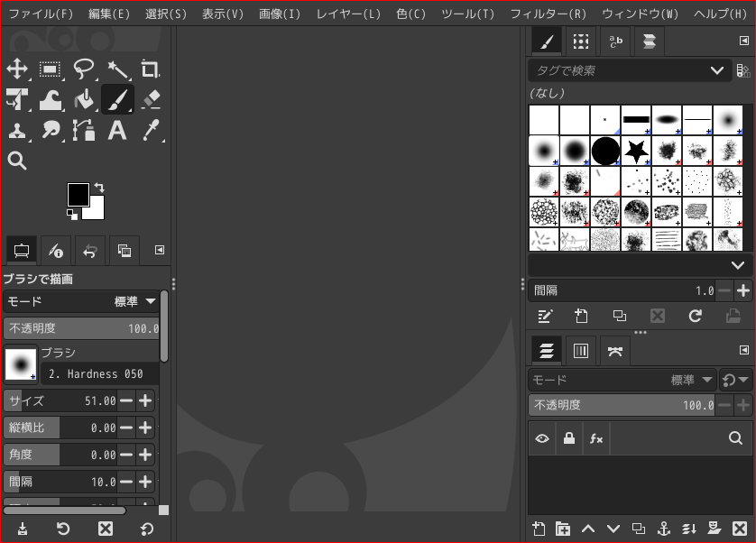Activate the Eraser tool
Screen dimensions: 756x543
[151, 99]
